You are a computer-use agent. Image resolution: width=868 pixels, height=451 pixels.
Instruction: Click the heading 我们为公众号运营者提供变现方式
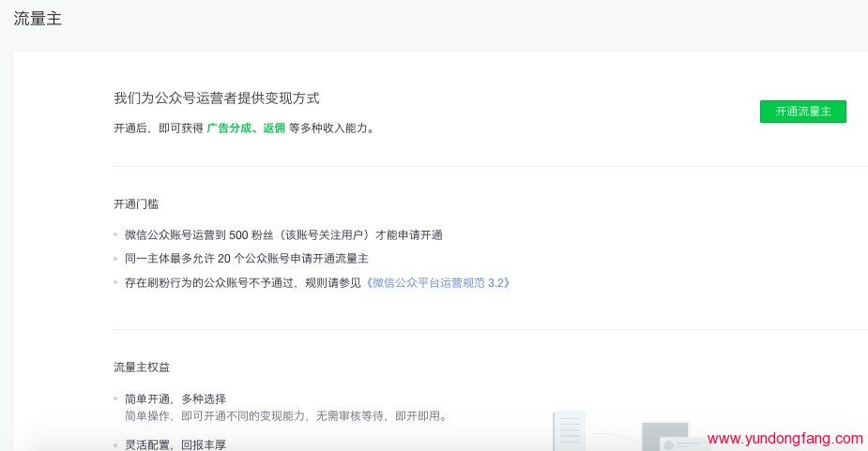pos(217,98)
